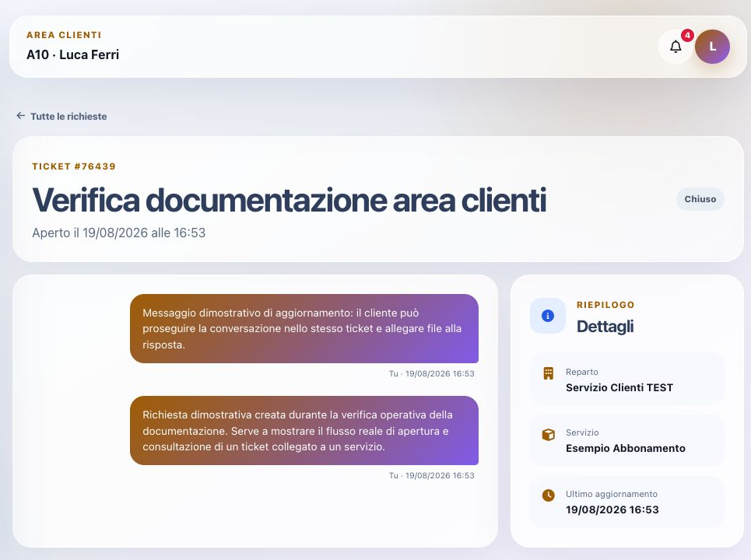
Task: Click the building icon beside Reparto
Action: [549, 373]
